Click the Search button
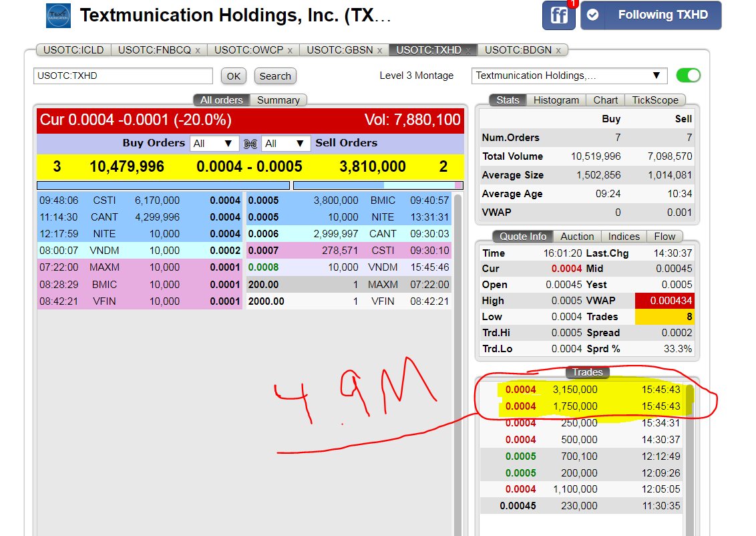The image size is (756, 536). point(275,76)
